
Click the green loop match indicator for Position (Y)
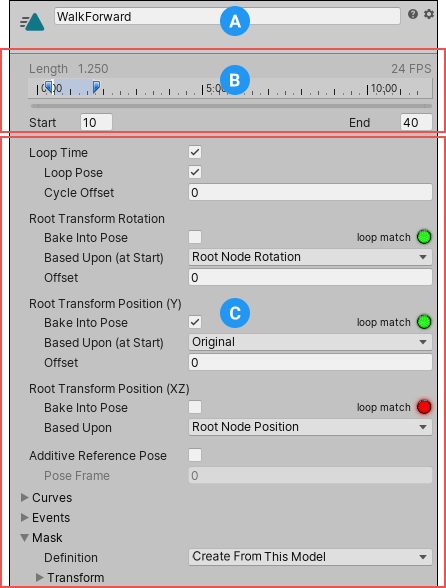424,322
